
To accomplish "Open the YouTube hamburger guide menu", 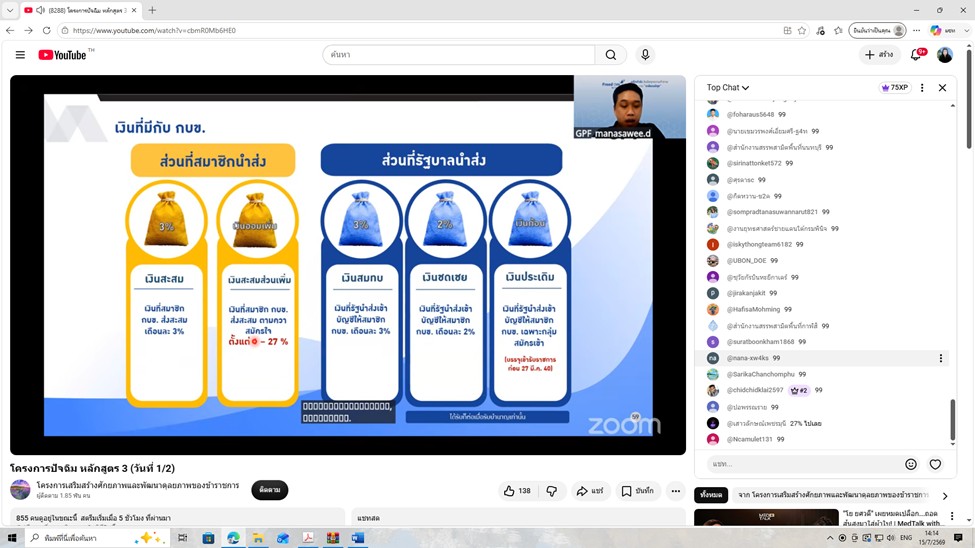I will click(20, 55).
